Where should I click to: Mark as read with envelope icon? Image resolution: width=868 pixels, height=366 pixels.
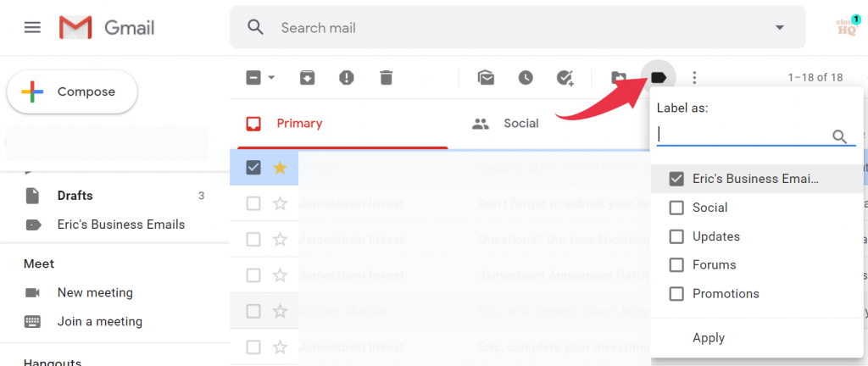click(486, 78)
